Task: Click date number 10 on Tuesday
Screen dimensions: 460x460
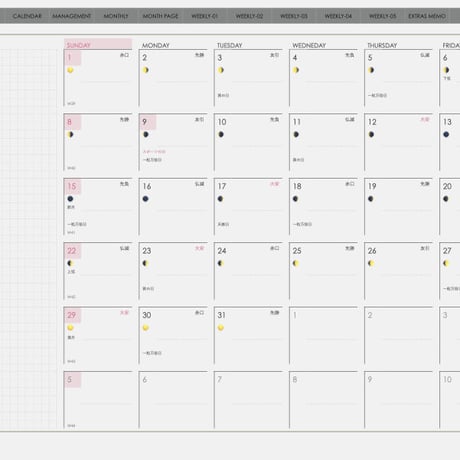Action: (222, 122)
